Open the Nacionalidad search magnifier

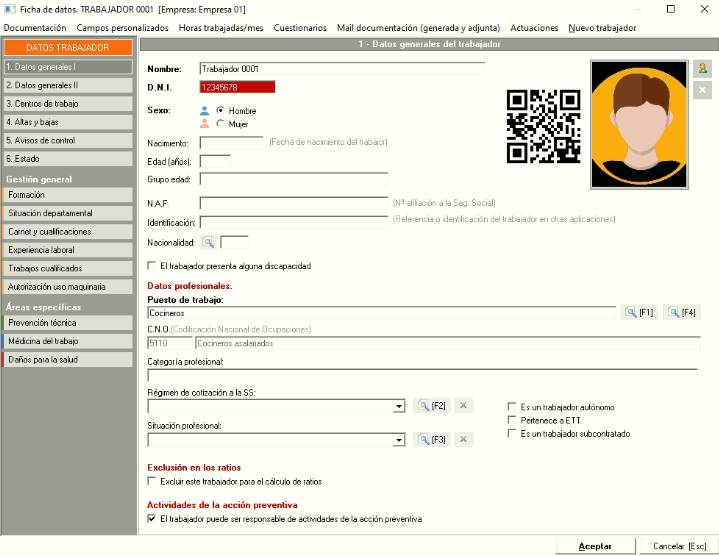click(208, 242)
